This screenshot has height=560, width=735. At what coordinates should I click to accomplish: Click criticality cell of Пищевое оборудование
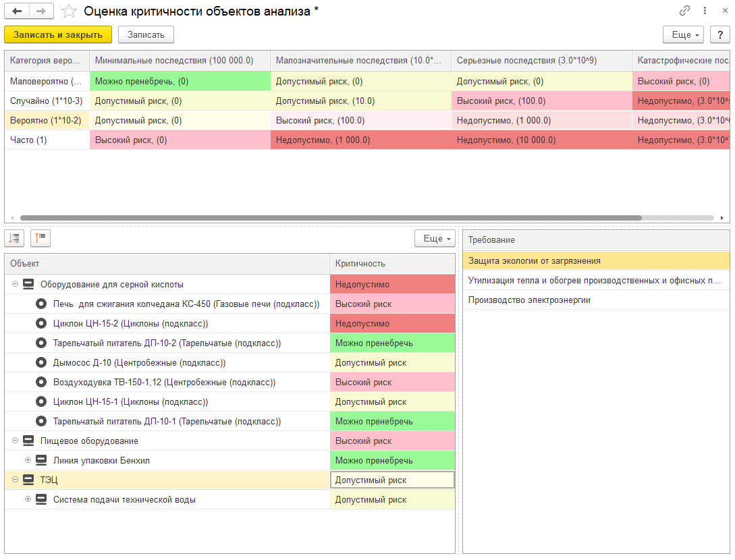click(x=392, y=441)
